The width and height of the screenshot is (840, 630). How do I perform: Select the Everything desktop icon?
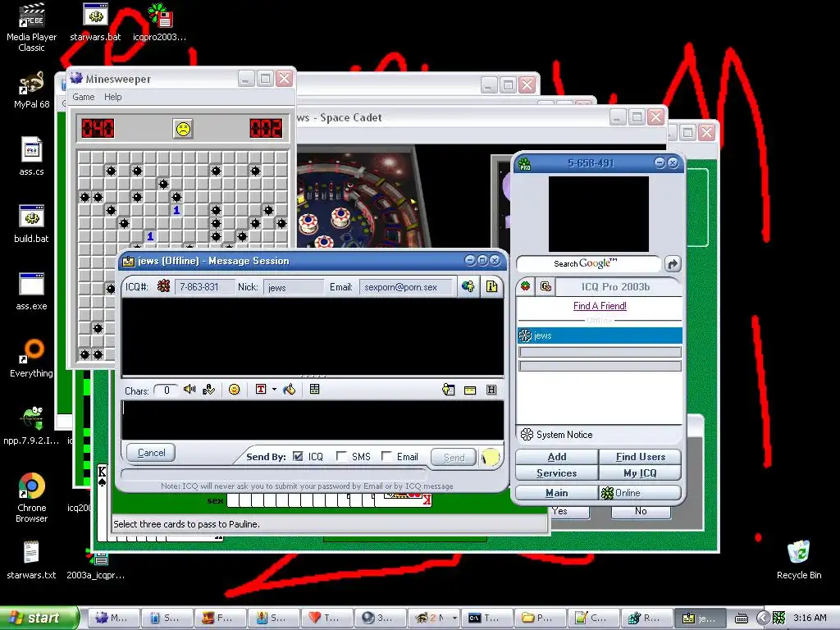click(x=32, y=358)
